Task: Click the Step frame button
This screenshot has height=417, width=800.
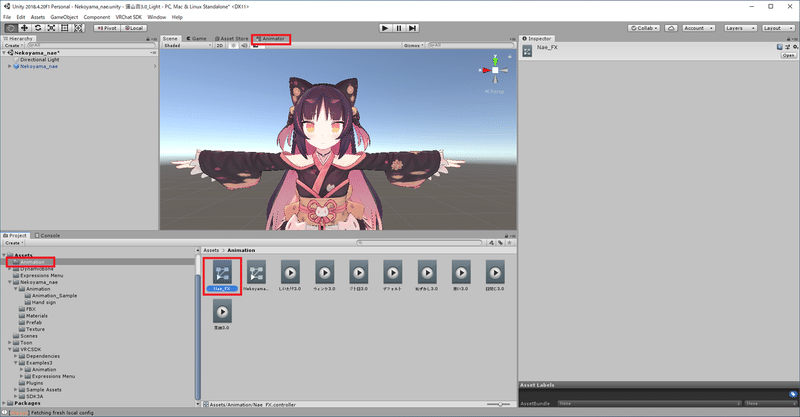Action: click(413, 28)
